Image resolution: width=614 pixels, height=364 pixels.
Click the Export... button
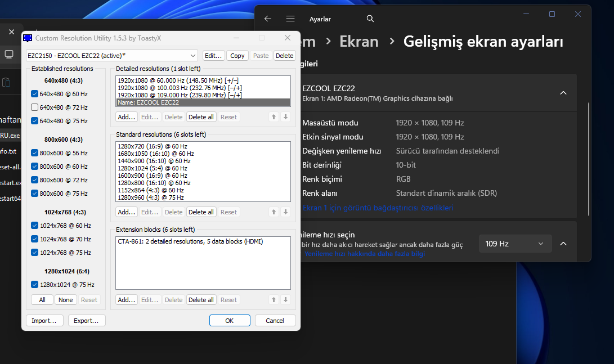coord(87,321)
